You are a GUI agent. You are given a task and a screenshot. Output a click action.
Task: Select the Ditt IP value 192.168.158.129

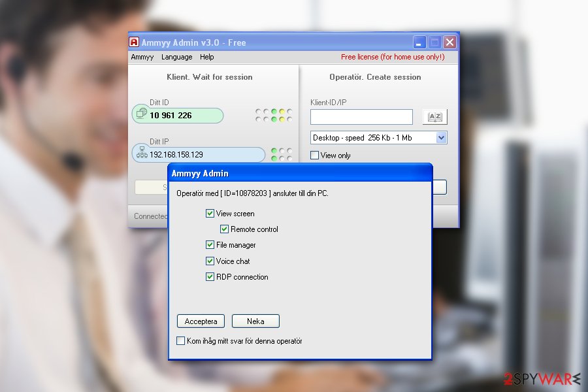point(176,155)
